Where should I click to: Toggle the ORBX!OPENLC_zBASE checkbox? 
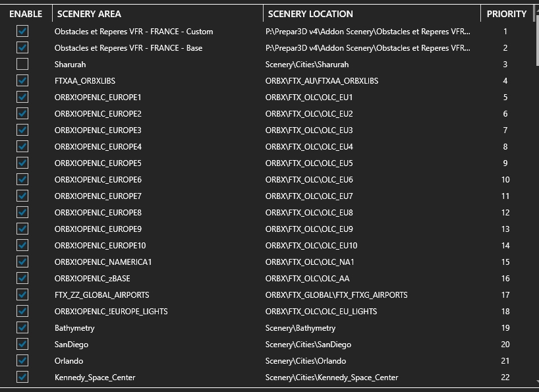[x=22, y=279]
